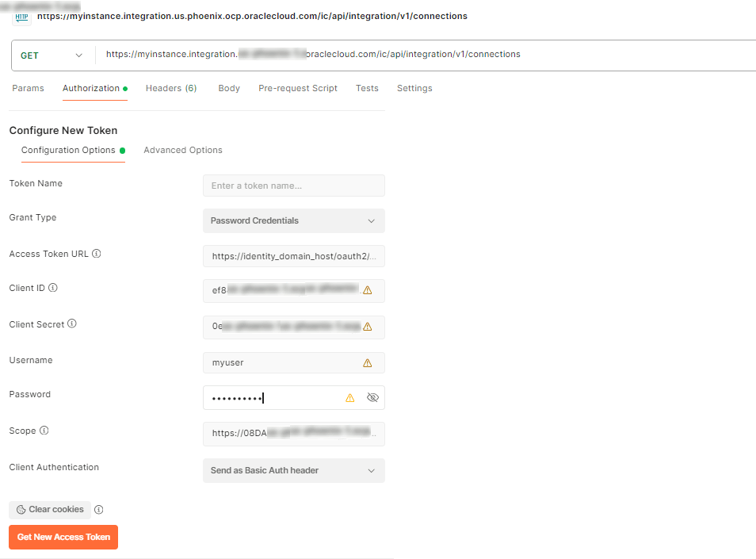Click the warning icon beside Client ID field
The width and height of the screenshot is (756, 559).
click(x=367, y=291)
